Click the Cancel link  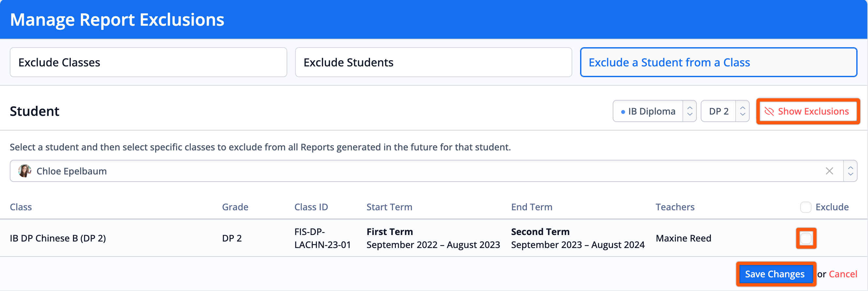point(843,274)
